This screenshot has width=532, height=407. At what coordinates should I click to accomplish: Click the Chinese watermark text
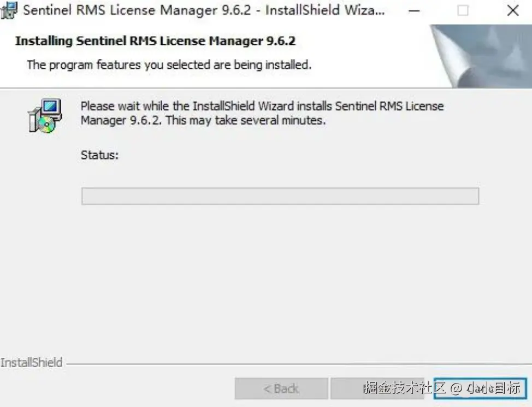click(442, 388)
